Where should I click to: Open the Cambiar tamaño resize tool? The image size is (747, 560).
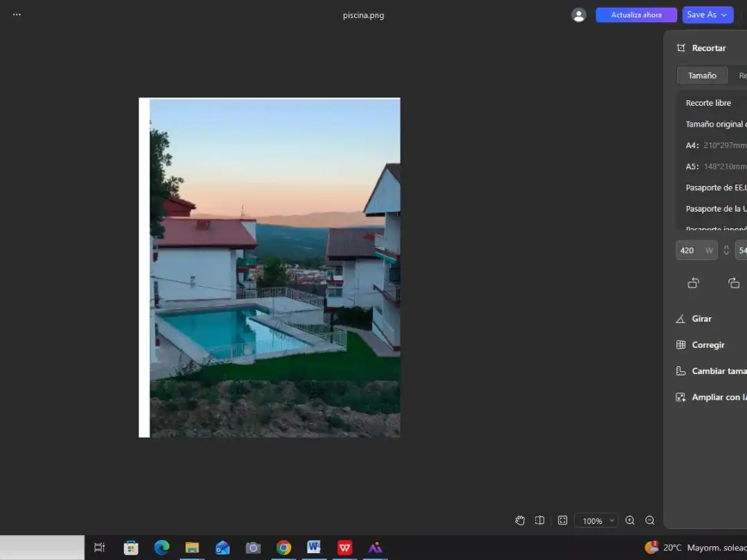(711, 371)
